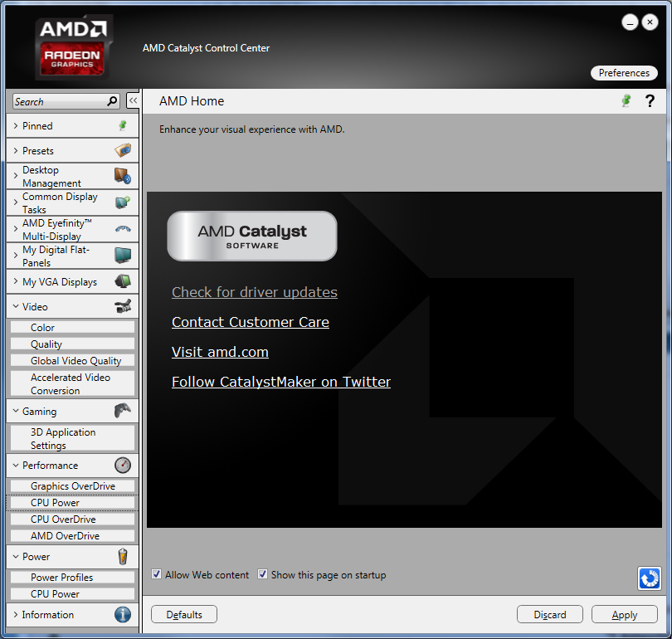Click the Power battery icon

coord(123,556)
